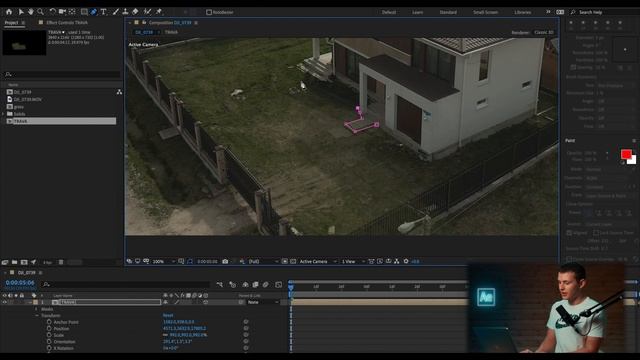Select the Selection arrow tool
Image resolution: width=640 pixels, height=360 pixels.
pyautogui.click(x=21, y=12)
